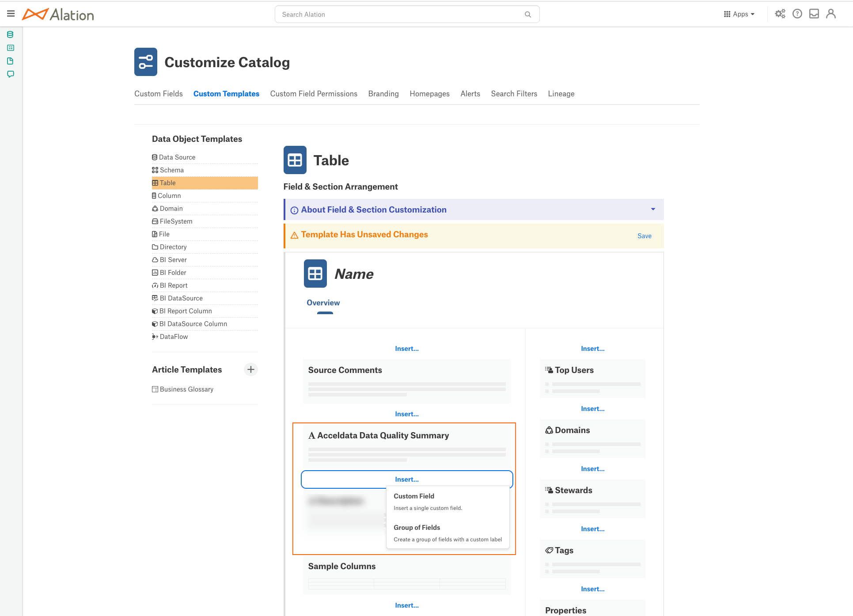Open the Search Filters tab
The height and width of the screenshot is (616, 853).
pos(514,94)
